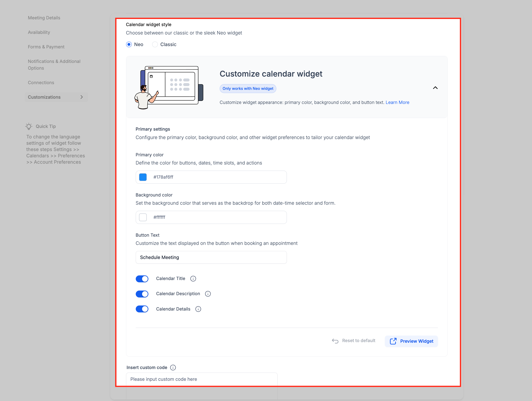532x401 pixels.
Task: Collapse the Customize calendar widget section
Action: click(435, 88)
